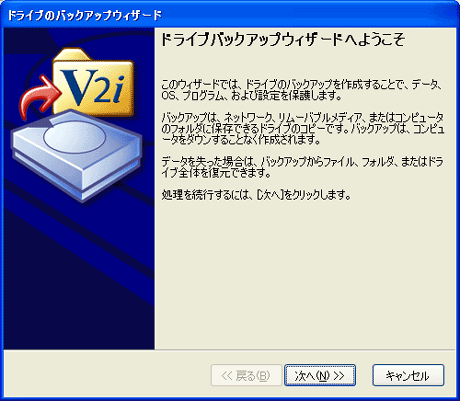Screen dimensions: 460x401
Task: Click the paragraph starting with バックアップは、ネットワーク
Action: click(x=303, y=128)
